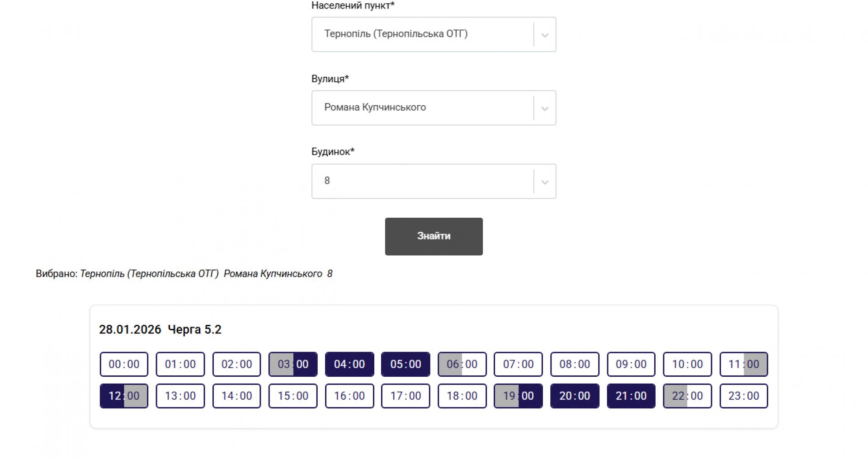Select the half-shaded 03:00 time slot
The width and height of the screenshot is (868, 459).
point(293,364)
